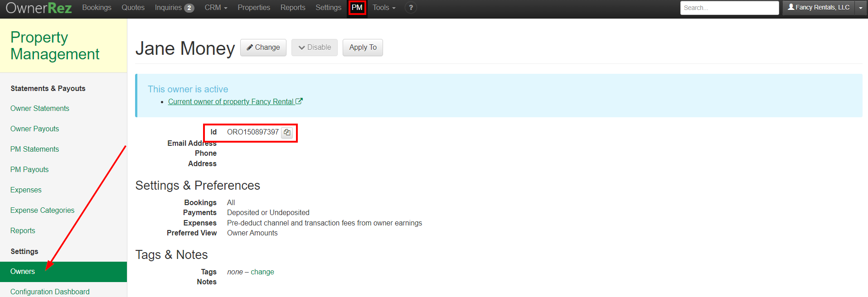Click the Apply To button

click(363, 48)
